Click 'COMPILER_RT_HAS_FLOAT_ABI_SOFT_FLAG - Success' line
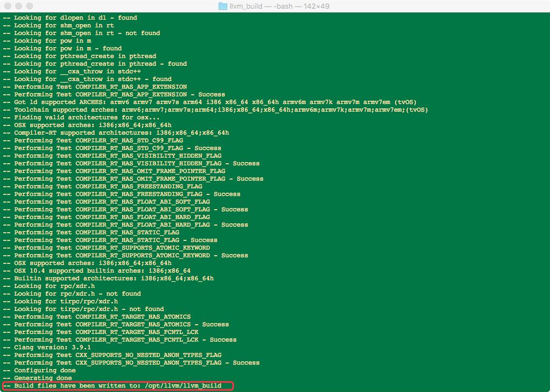Screen dimensions: 550x392 [x=125, y=210]
